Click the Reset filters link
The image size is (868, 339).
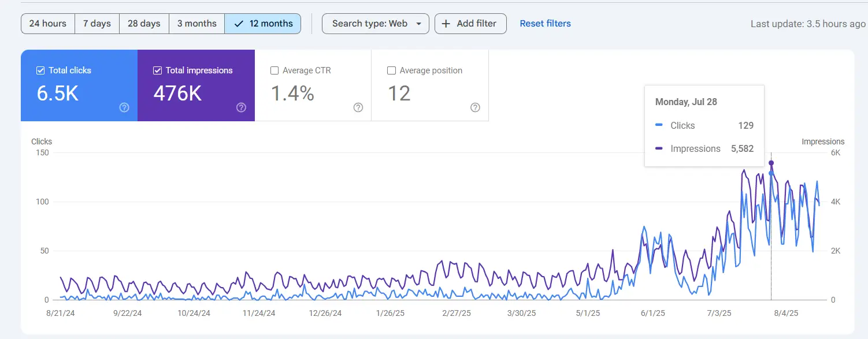tap(545, 24)
